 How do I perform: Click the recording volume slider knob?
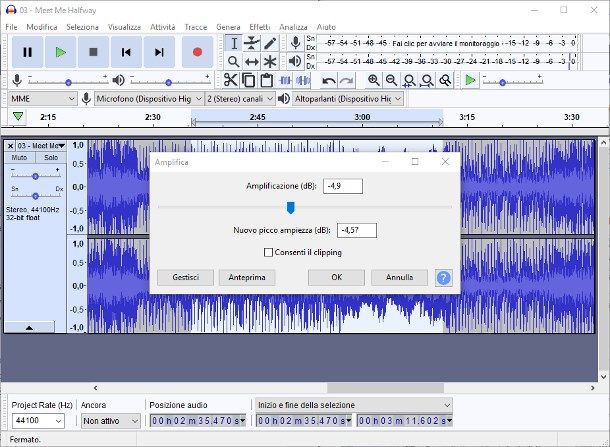tap(68, 82)
